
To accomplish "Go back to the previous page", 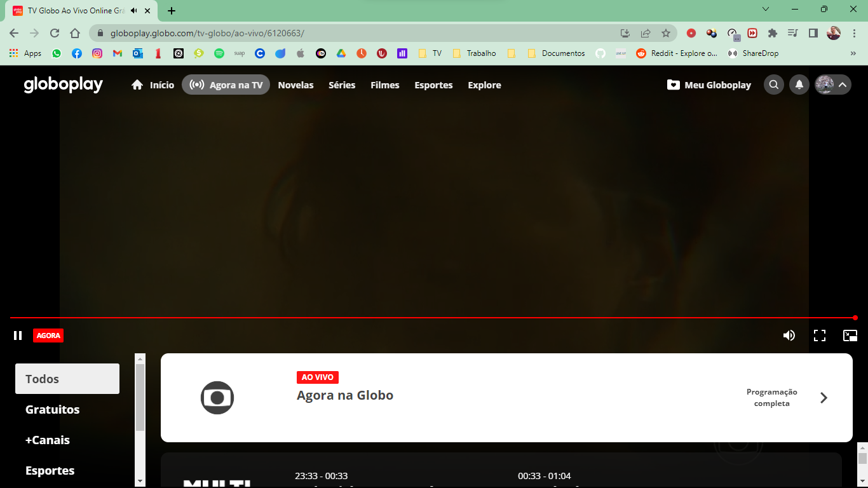I will pos(14,33).
